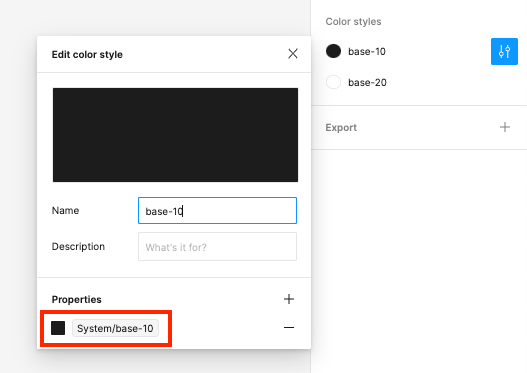Click the System/base-10 style chip
This screenshot has height=373, width=527.
tap(115, 328)
